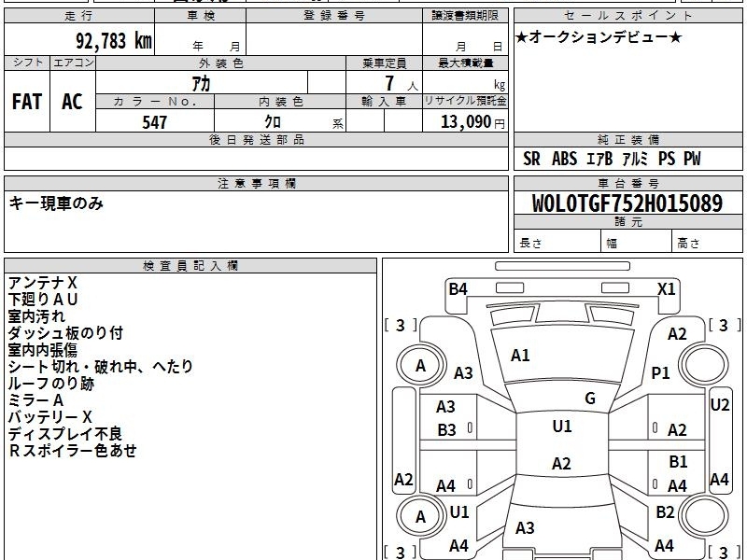The height and width of the screenshot is (560, 747).
Task: Click the inspector note 室内内張傷
Action: click(x=42, y=350)
